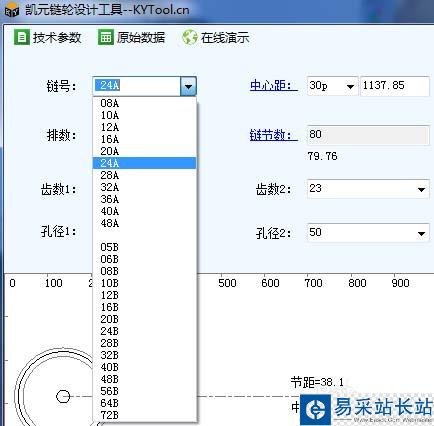Click the KYTool app icon in the title bar
This screenshot has height=426, width=434.
point(12,10)
